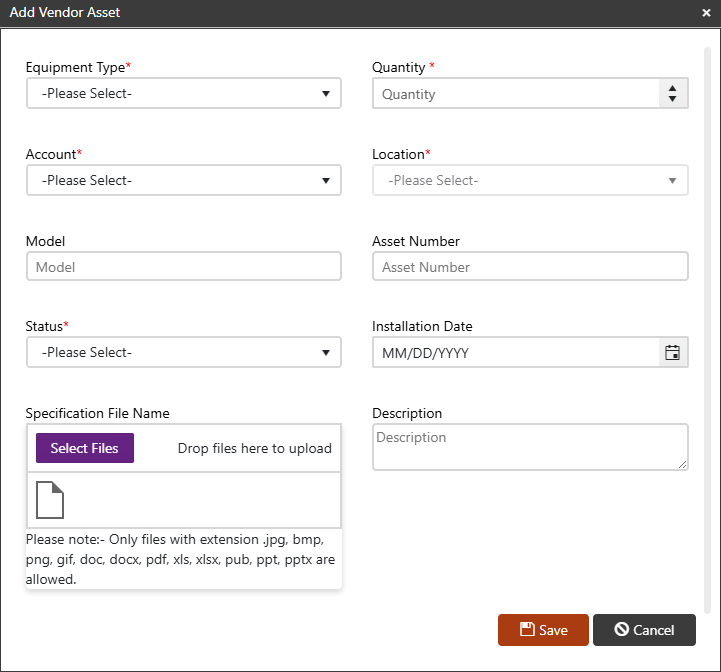Click the Quantity label
This screenshot has width=721, height=672.
[399, 67]
